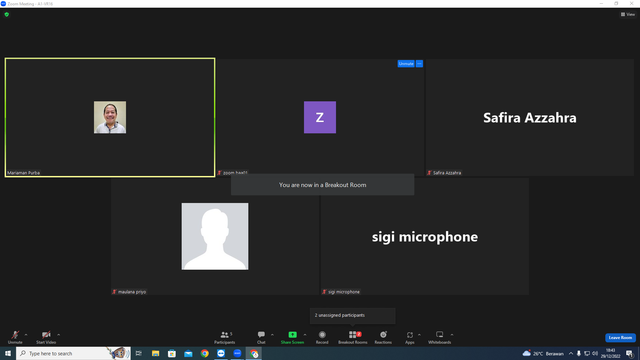
Task: Select the sigi microphone participant tile
Action: (x=424, y=236)
